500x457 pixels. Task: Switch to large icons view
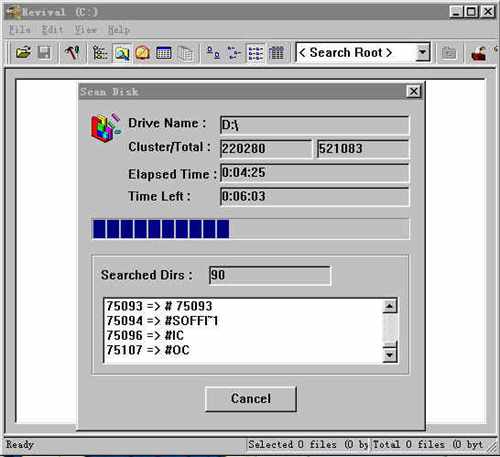213,53
